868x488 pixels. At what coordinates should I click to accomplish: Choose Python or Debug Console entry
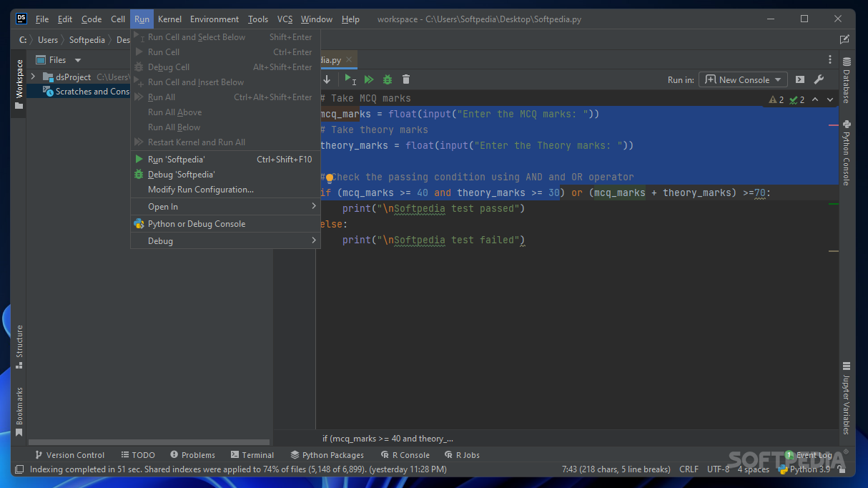click(225, 224)
